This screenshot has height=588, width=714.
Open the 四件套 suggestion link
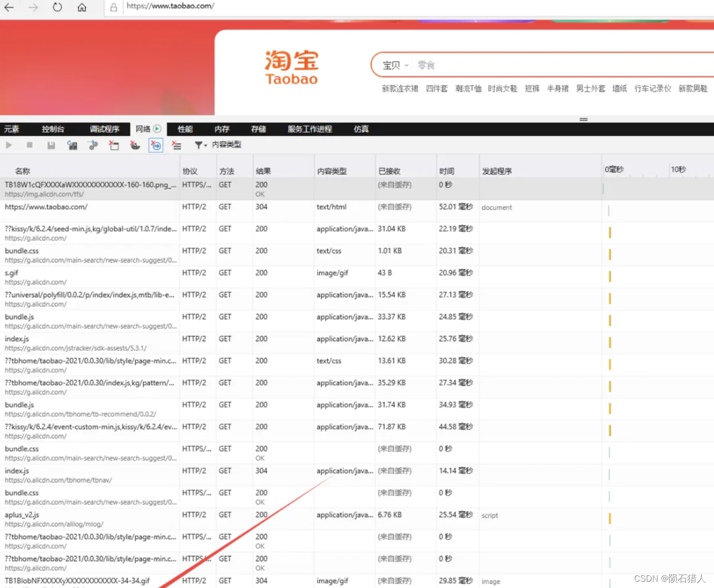pos(437,89)
